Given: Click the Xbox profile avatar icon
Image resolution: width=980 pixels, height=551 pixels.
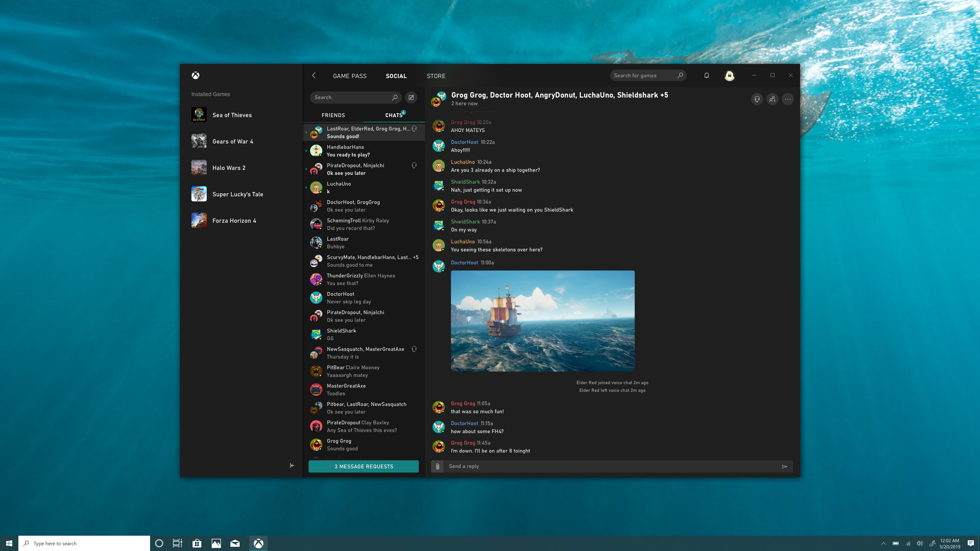Looking at the screenshot, I should pos(730,75).
